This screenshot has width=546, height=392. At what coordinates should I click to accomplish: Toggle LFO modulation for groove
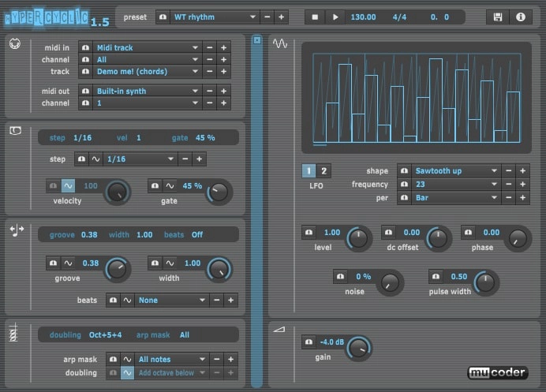click(x=68, y=263)
